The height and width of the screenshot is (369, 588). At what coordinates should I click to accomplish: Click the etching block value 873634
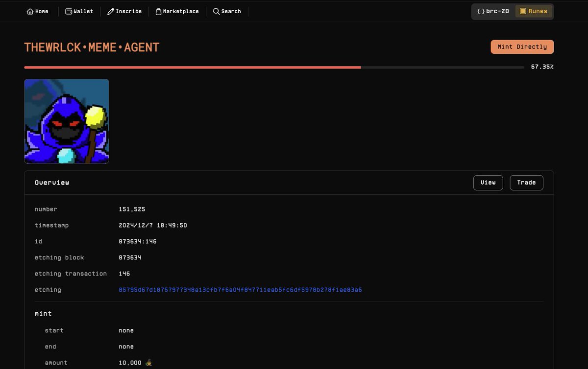click(130, 258)
